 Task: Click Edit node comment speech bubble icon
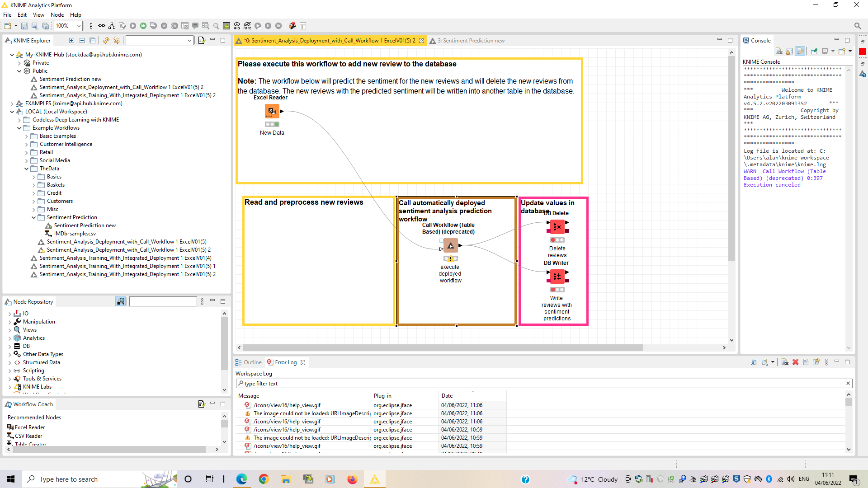pos(195,26)
